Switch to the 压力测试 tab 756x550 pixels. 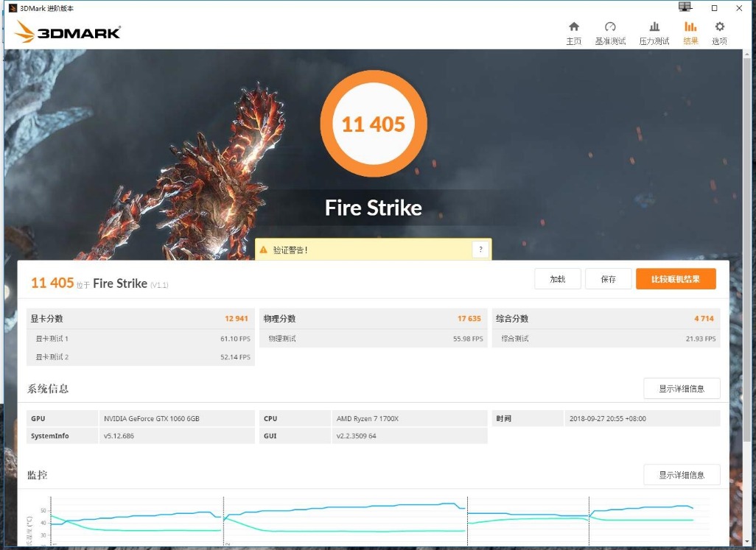point(654,33)
